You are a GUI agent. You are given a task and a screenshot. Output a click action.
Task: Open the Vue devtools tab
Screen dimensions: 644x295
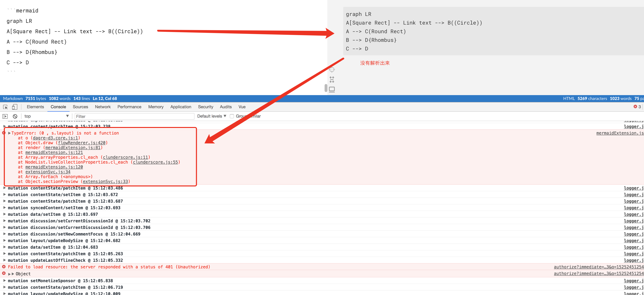tap(242, 107)
